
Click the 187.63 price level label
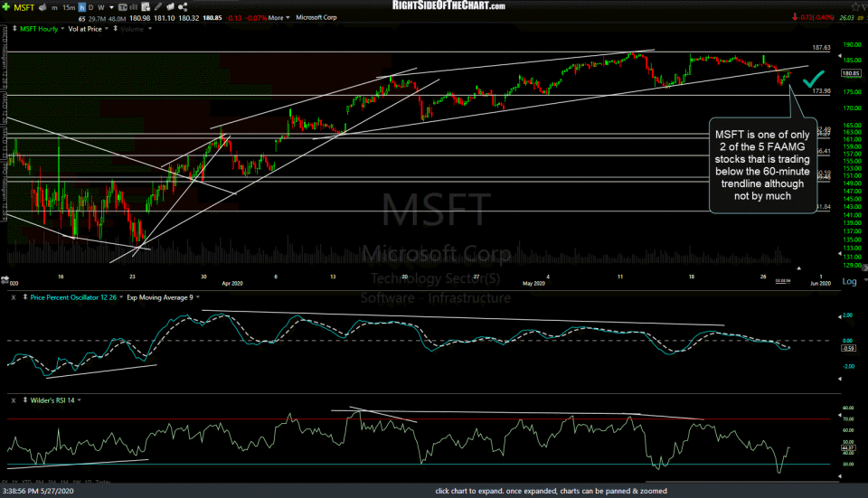click(821, 48)
